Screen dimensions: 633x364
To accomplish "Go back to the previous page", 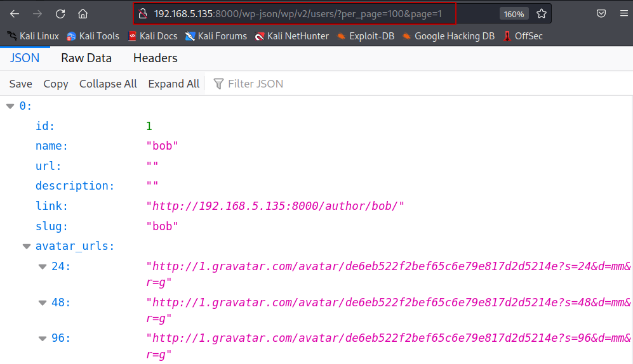I will pos(15,14).
